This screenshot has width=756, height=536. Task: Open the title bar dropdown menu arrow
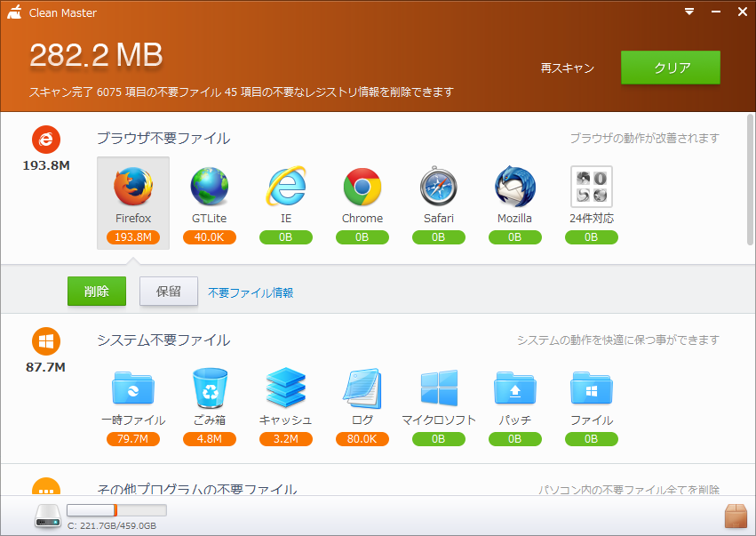(689, 12)
